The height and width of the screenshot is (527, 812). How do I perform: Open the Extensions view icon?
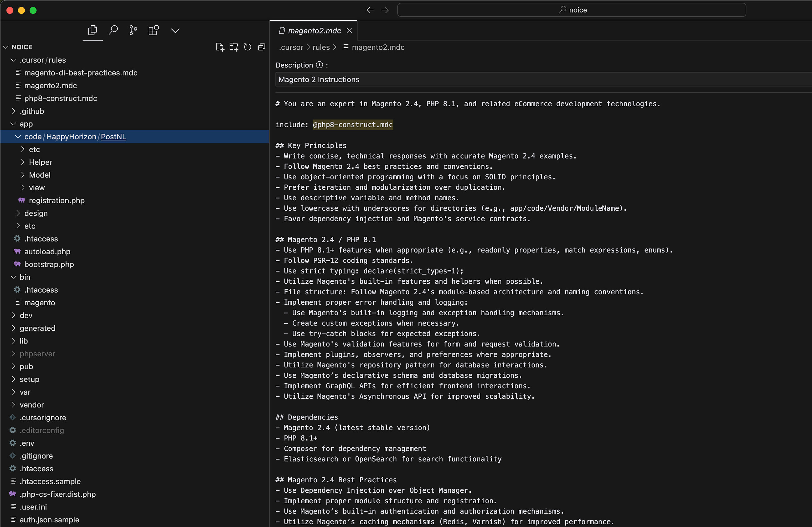[154, 30]
